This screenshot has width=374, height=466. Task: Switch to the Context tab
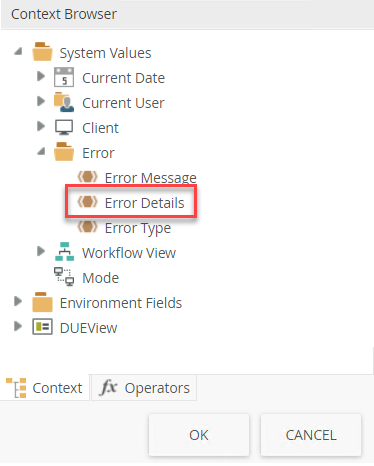click(44, 388)
